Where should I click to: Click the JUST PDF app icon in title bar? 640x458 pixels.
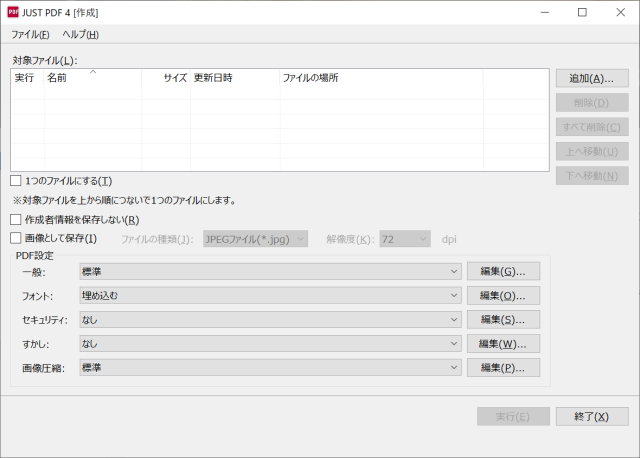[13, 12]
